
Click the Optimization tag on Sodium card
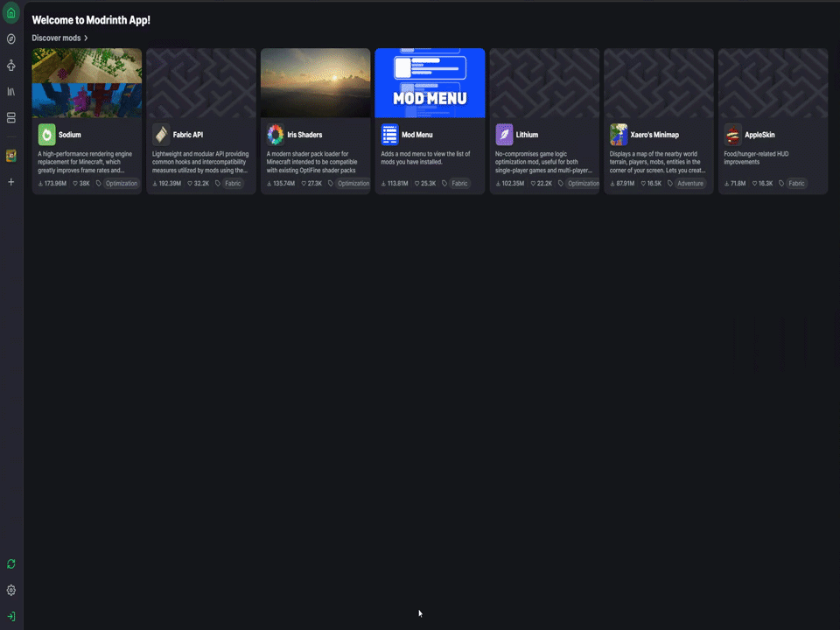tap(122, 183)
